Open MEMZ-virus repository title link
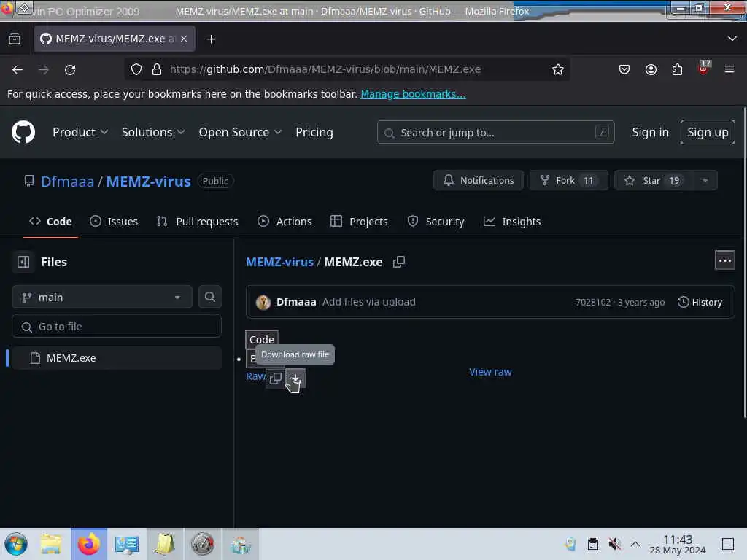Image resolution: width=747 pixels, height=560 pixels. pos(149,182)
